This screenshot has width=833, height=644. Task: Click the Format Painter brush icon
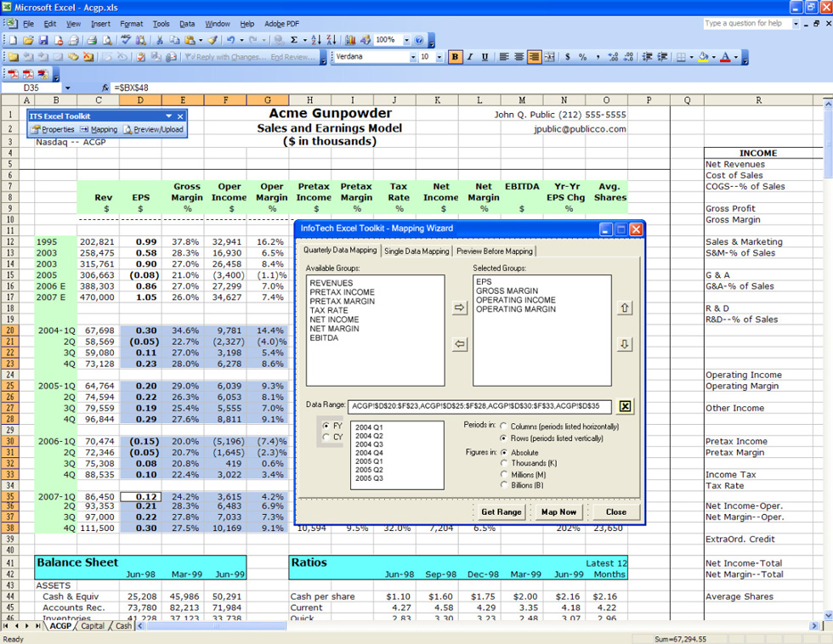(x=212, y=40)
